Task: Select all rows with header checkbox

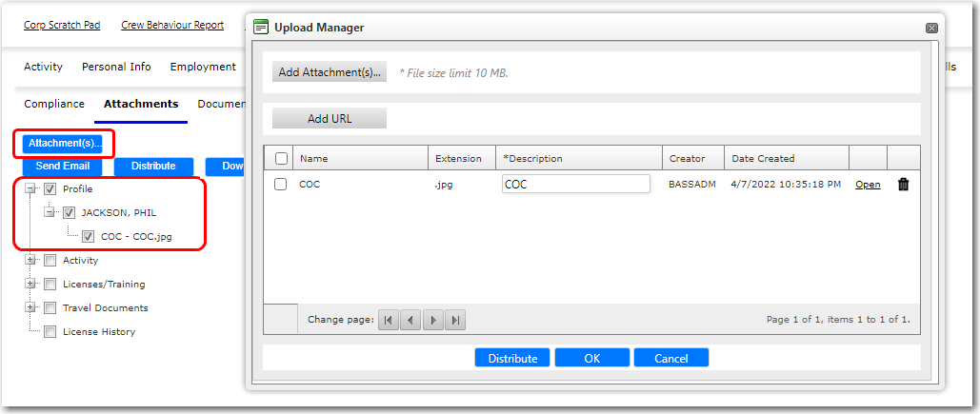Action: pos(281,159)
